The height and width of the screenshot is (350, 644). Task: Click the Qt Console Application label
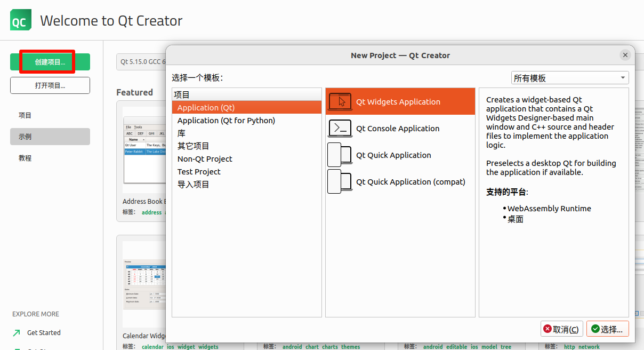[x=398, y=129]
